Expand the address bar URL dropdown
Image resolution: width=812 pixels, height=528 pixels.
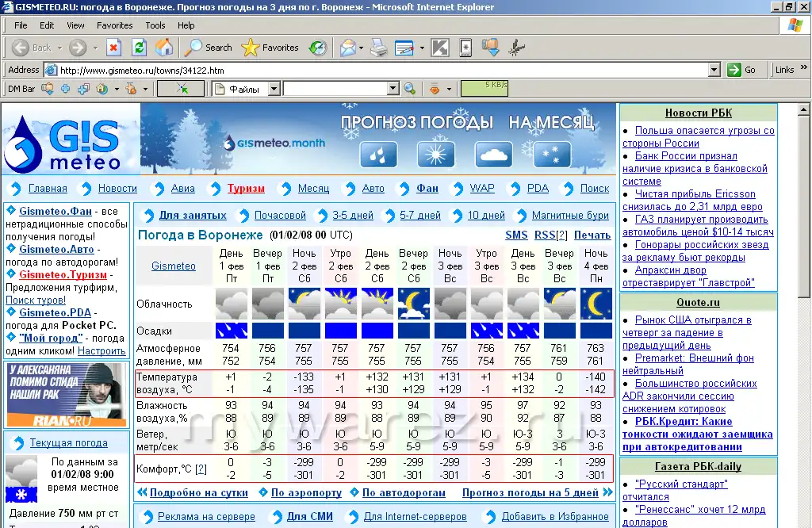[714, 70]
